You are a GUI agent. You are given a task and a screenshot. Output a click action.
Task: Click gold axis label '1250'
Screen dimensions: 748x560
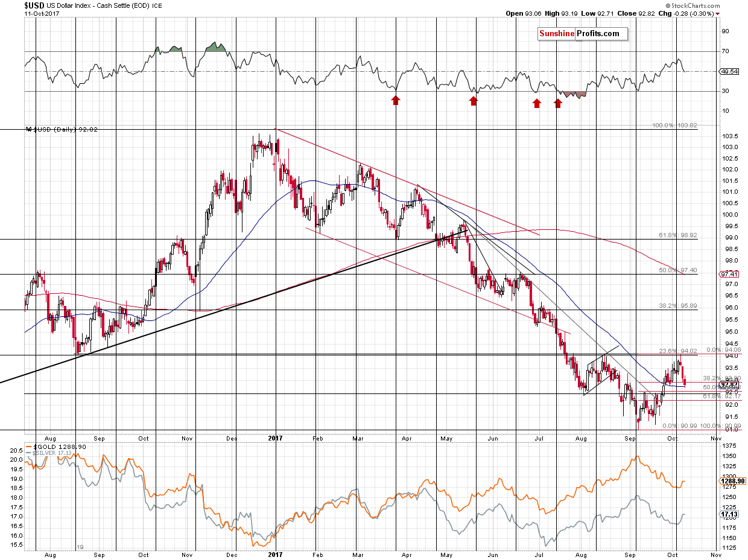click(730, 497)
